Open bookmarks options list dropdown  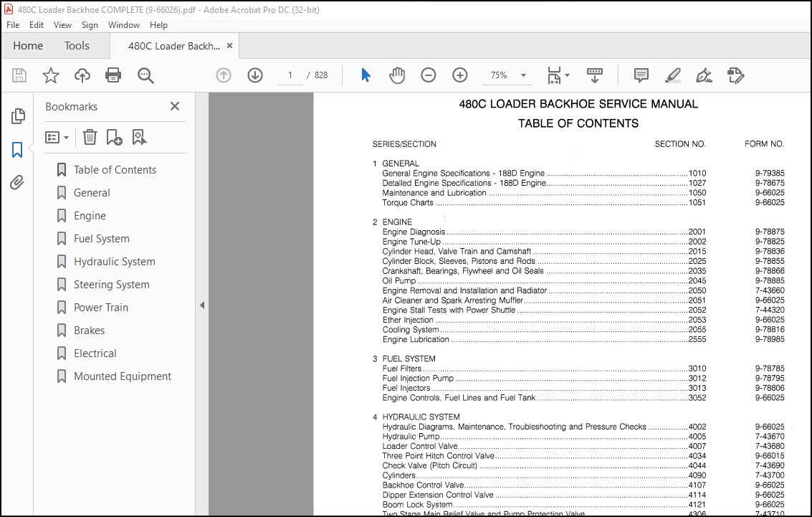pos(57,137)
